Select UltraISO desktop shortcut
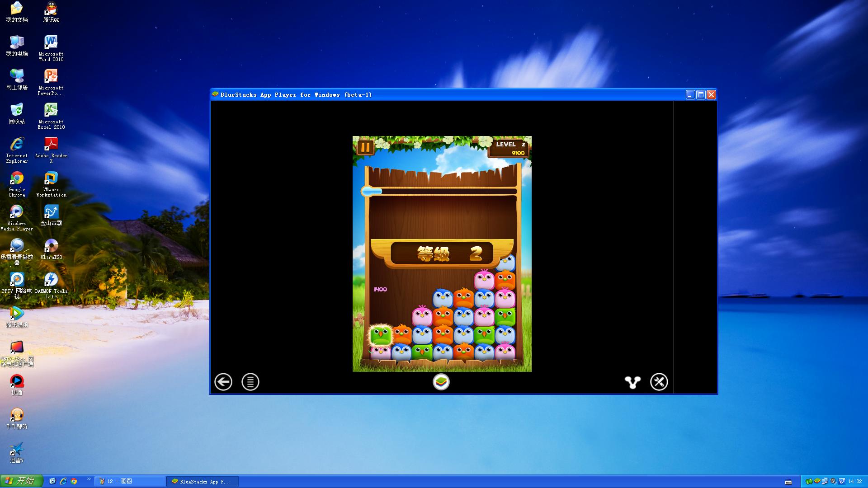The width and height of the screenshot is (868, 488). coord(51,249)
